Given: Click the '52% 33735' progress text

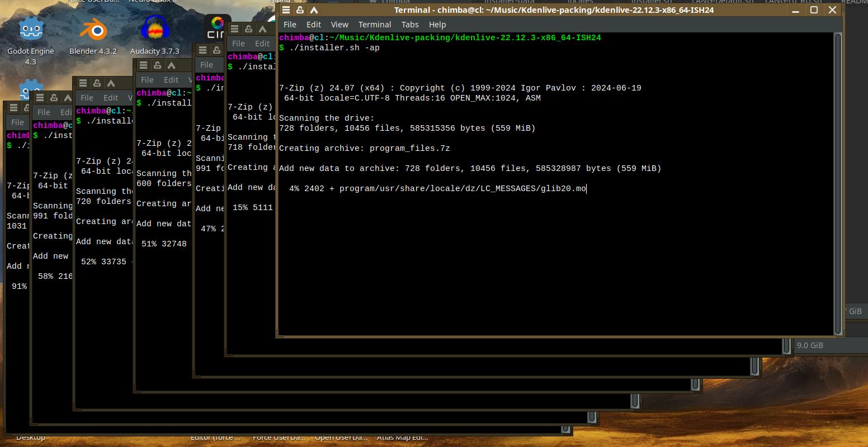Looking at the screenshot, I should [x=103, y=261].
